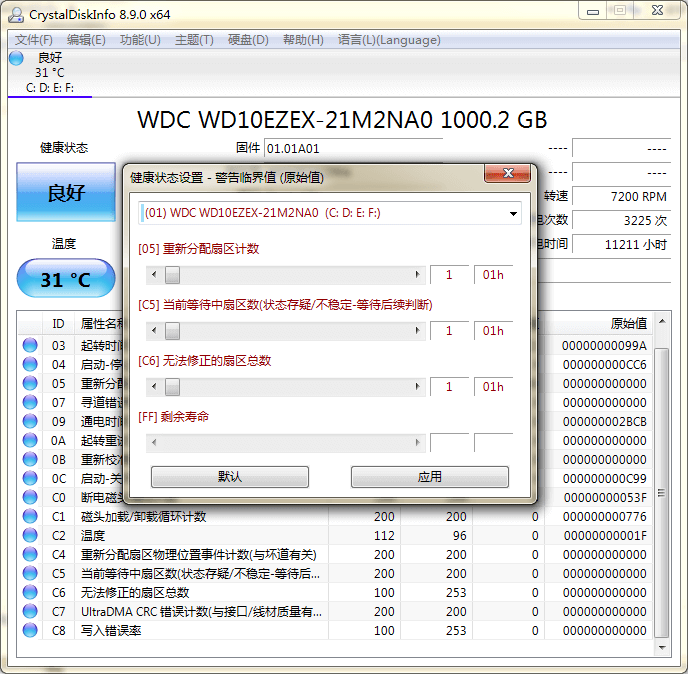This screenshot has height=674, width=688.
Task: Click the 3225 次 power-on count field
Action: (621, 220)
